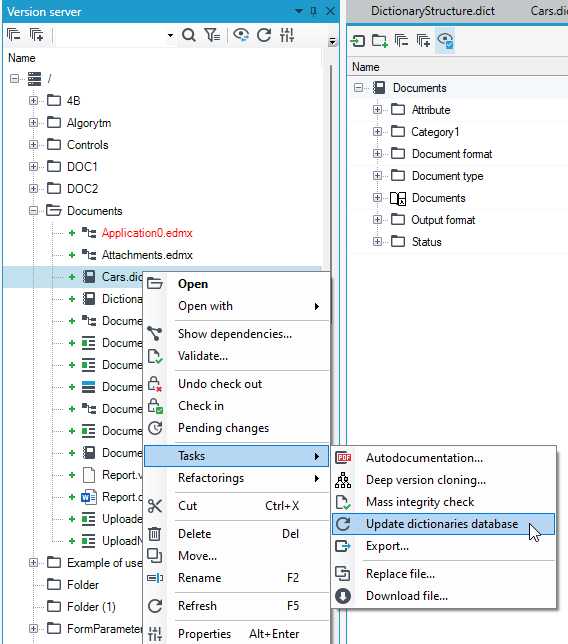Select the Document type folder
This screenshot has height=644, width=568.
pyautogui.click(x=447, y=176)
